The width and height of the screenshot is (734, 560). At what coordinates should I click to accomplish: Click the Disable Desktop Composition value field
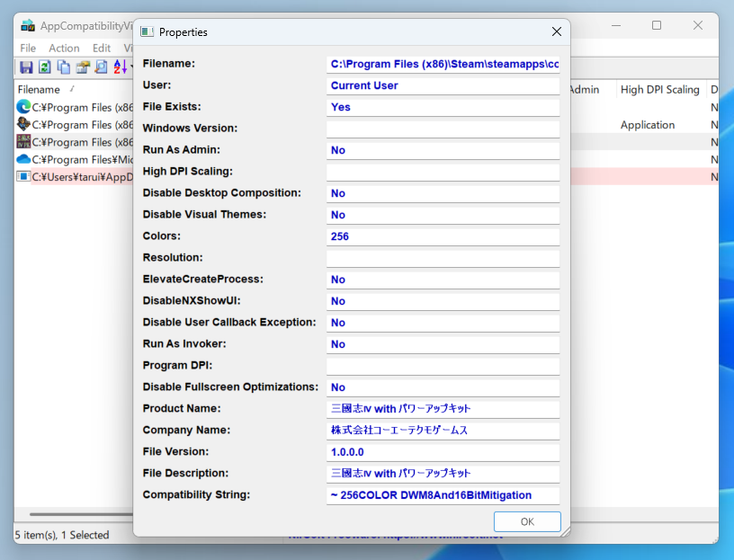click(443, 193)
